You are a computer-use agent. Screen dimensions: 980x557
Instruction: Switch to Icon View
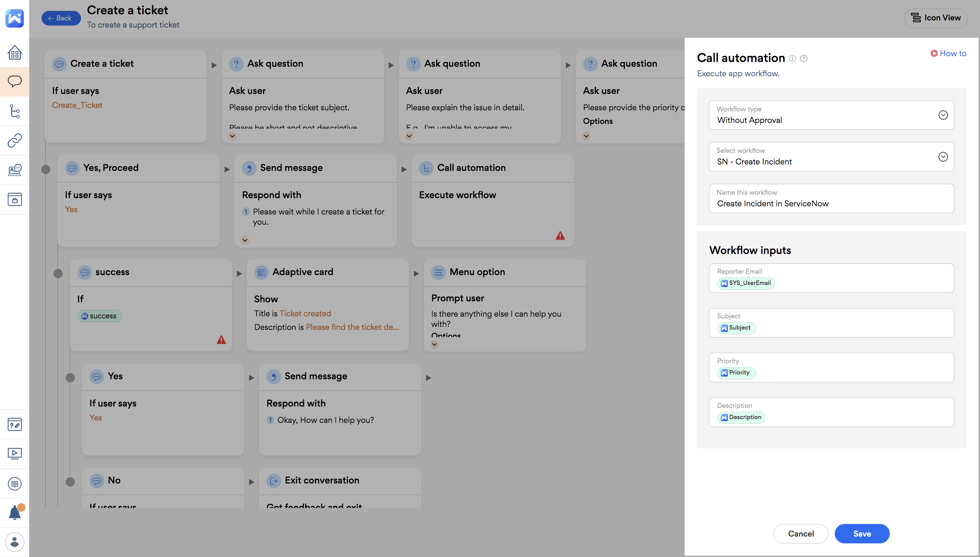pos(936,18)
